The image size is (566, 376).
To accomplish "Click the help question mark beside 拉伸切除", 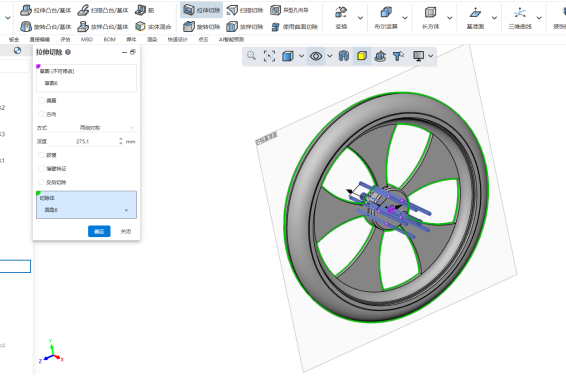I will coord(68,52).
